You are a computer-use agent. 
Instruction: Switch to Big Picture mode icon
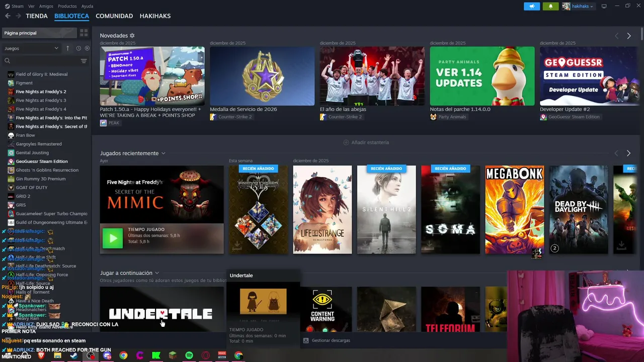(604, 7)
